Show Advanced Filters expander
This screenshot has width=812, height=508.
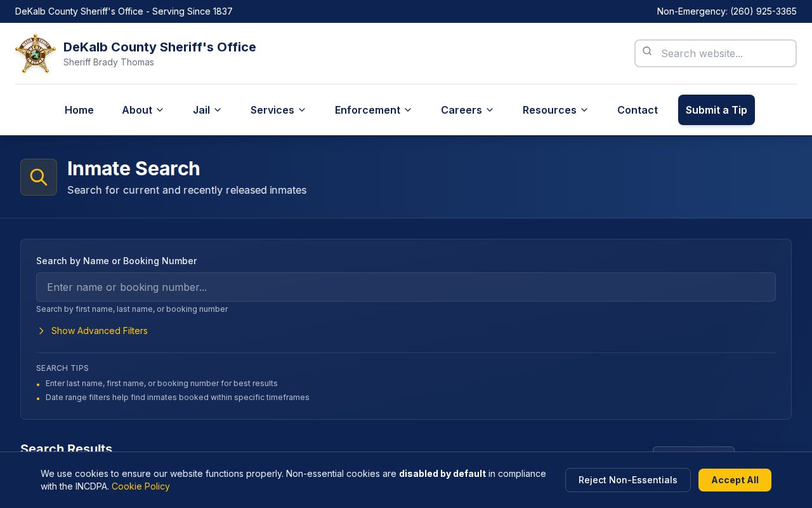click(x=92, y=331)
